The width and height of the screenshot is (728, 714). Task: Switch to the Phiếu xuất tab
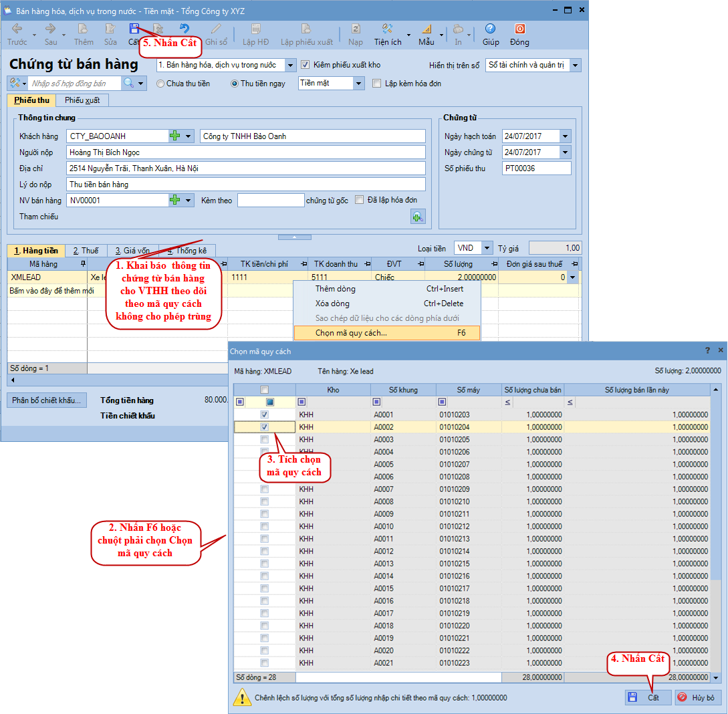tap(82, 100)
